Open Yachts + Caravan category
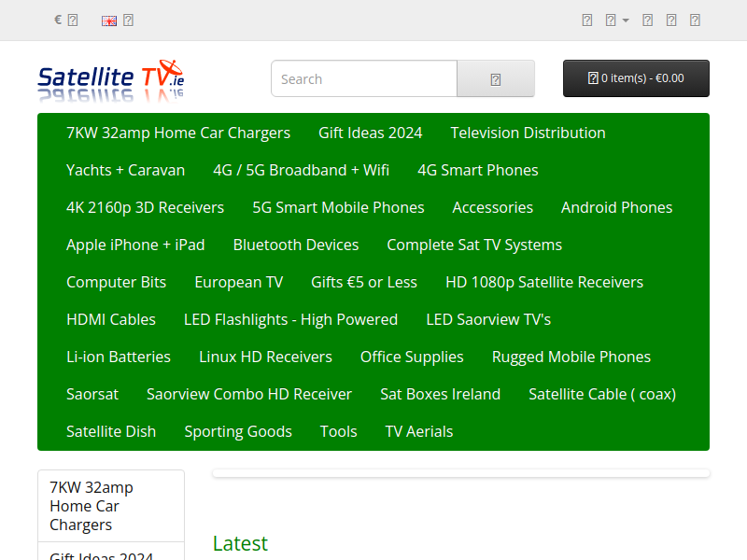 125,170
